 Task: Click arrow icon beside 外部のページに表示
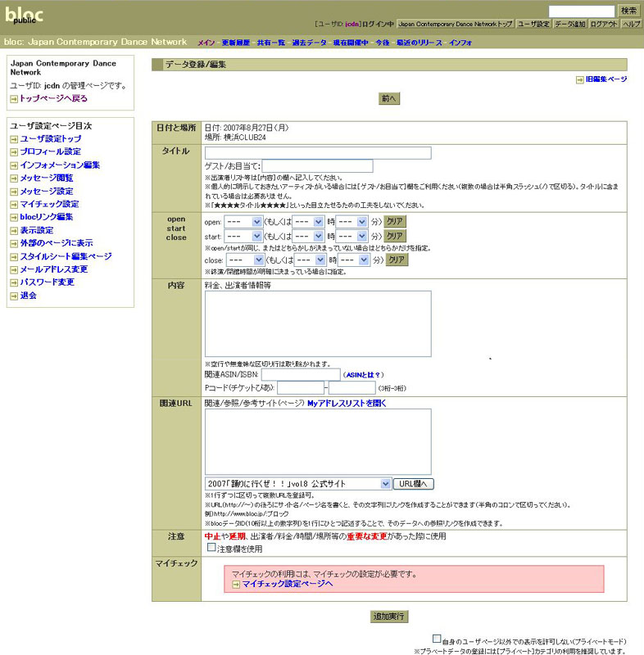[14, 243]
